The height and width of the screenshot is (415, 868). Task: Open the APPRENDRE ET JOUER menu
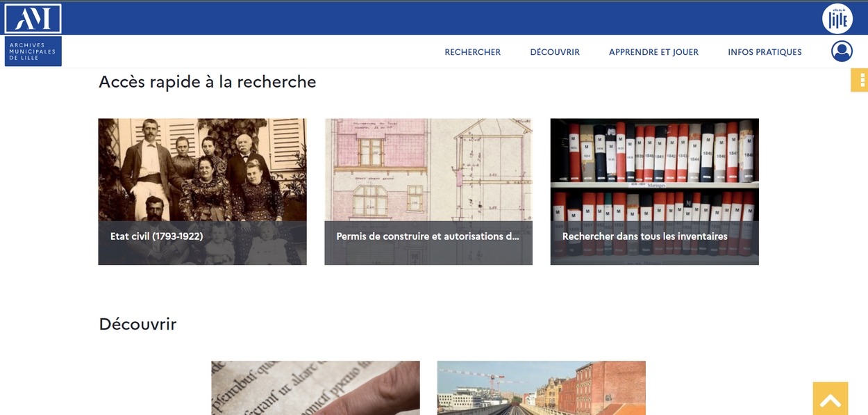653,51
